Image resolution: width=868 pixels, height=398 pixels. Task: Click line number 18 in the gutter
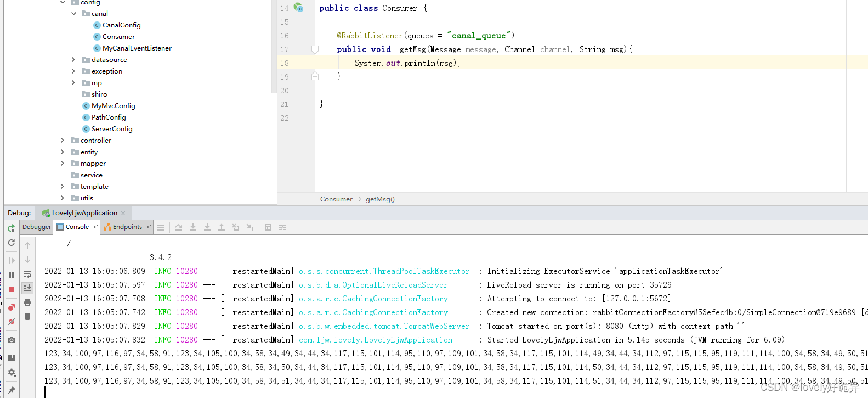pyautogui.click(x=284, y=63)
